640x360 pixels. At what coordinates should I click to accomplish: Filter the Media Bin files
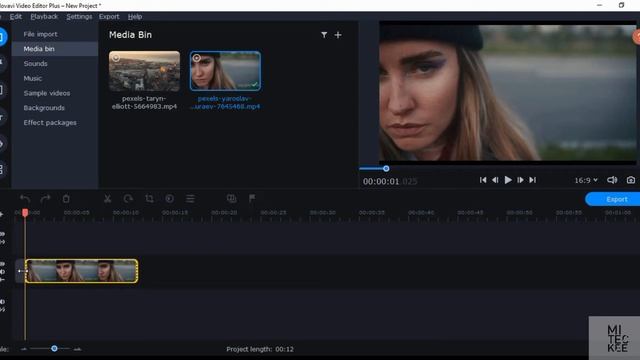324,35
